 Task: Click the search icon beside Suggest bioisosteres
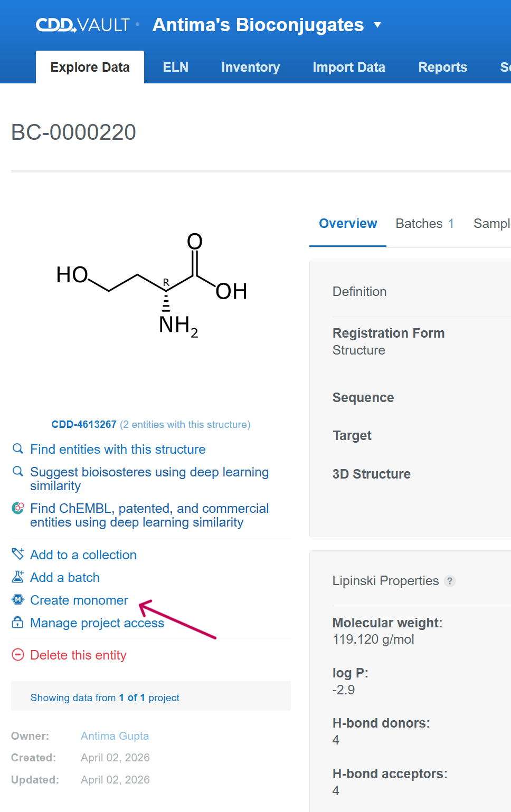[18, 472]
